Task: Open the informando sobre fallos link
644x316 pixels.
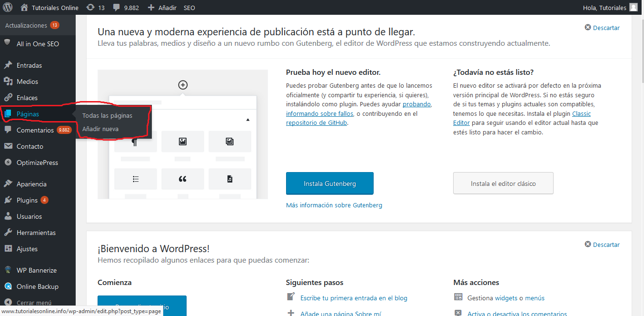Action: pyautogui.click(x=319, y=113)
